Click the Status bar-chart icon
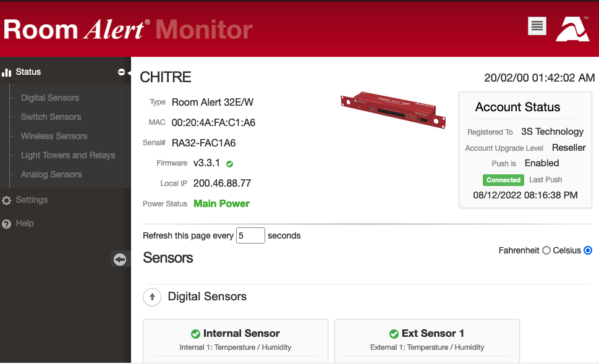This screenshot has height=364, width=599. (x=7, y=72)
